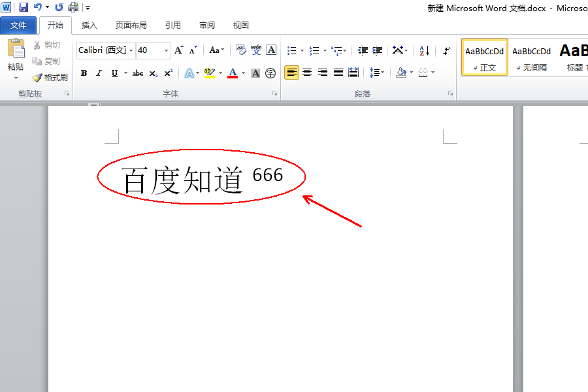Switch to the 开始 tab
This screenshot has height=392, width=588.
tap(56, 25)
